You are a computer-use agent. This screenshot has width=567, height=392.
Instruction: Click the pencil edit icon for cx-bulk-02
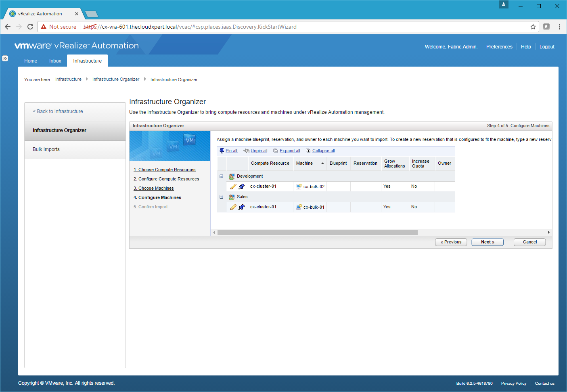point(233,187)
